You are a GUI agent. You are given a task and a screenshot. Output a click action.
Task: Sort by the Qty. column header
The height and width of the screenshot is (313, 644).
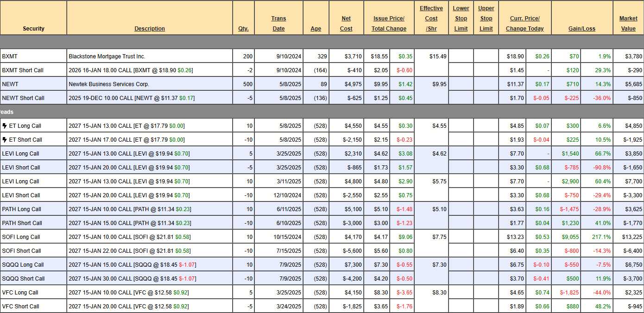coord(243,29)
